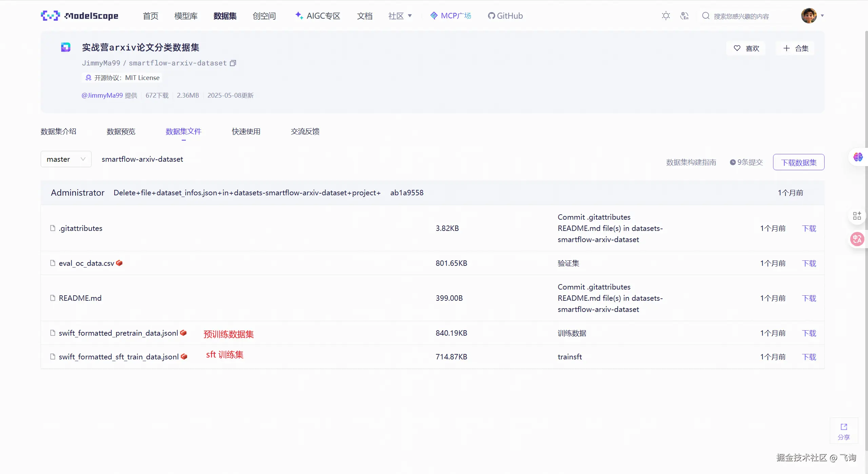
Task: Click the pink translate floating icon
Action: click(857, 239)
